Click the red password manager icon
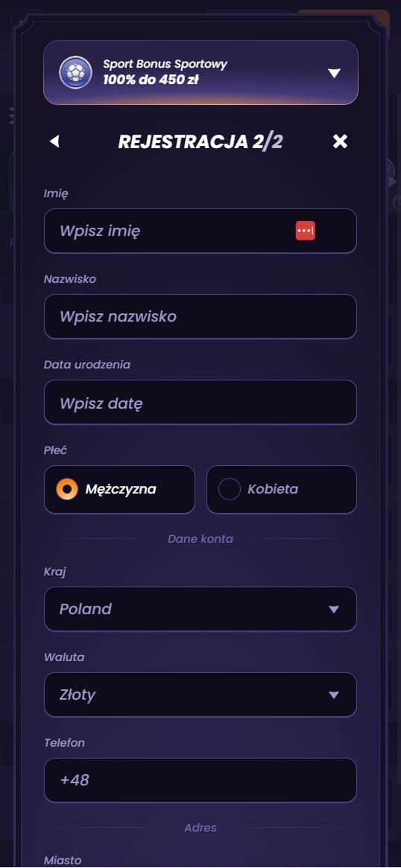This screenshot has width=401, height=868. pos(305,230)
